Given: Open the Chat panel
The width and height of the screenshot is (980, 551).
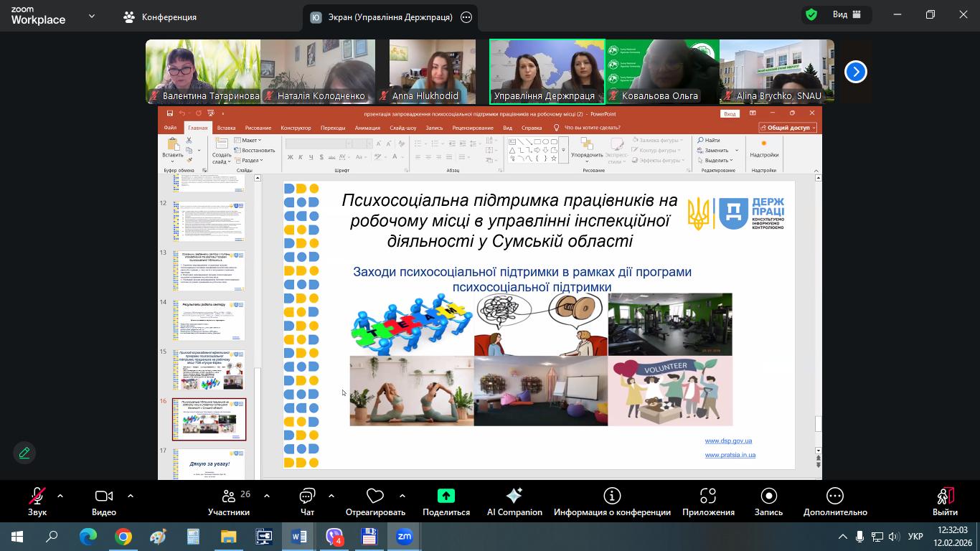Looking at the screenshot, I should click(307, 501).
